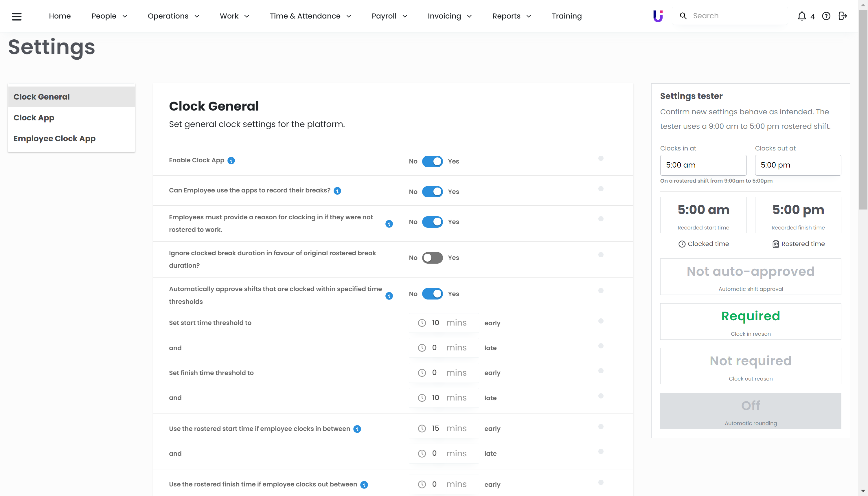
Task: Open the Payroll dropdown menu
Action: click(389, 16)
